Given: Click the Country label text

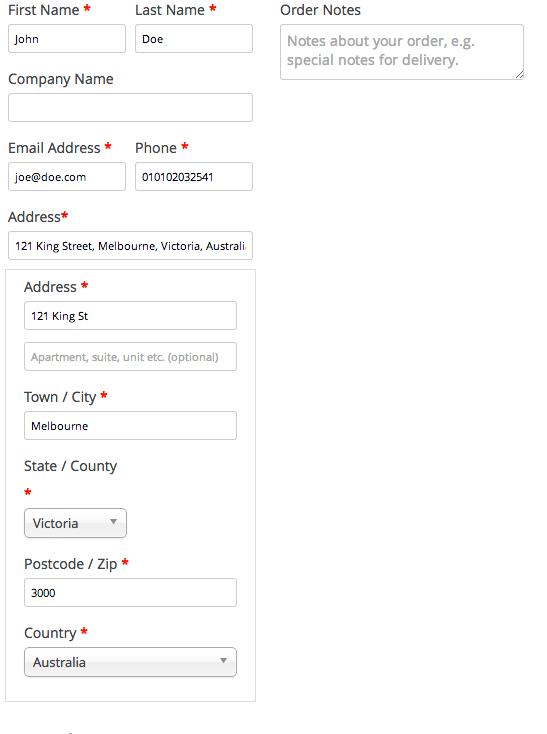Looking at the screenshot, I should (x=50, y=633).
